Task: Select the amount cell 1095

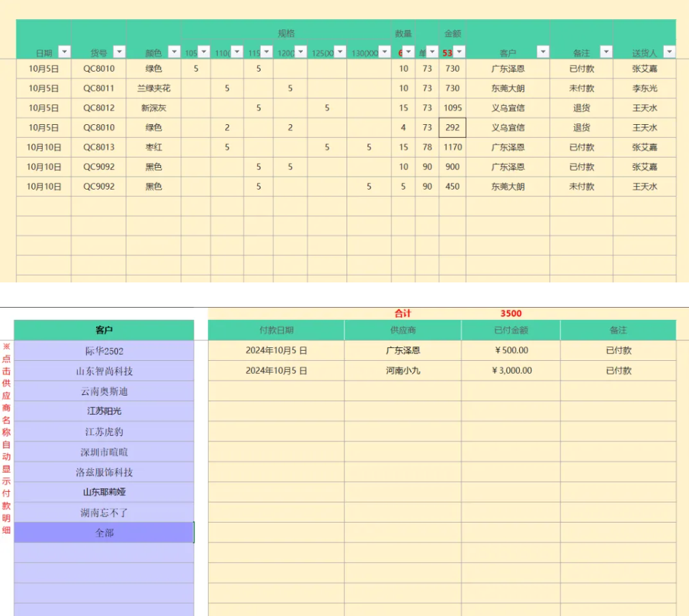Action: point(452,108)
